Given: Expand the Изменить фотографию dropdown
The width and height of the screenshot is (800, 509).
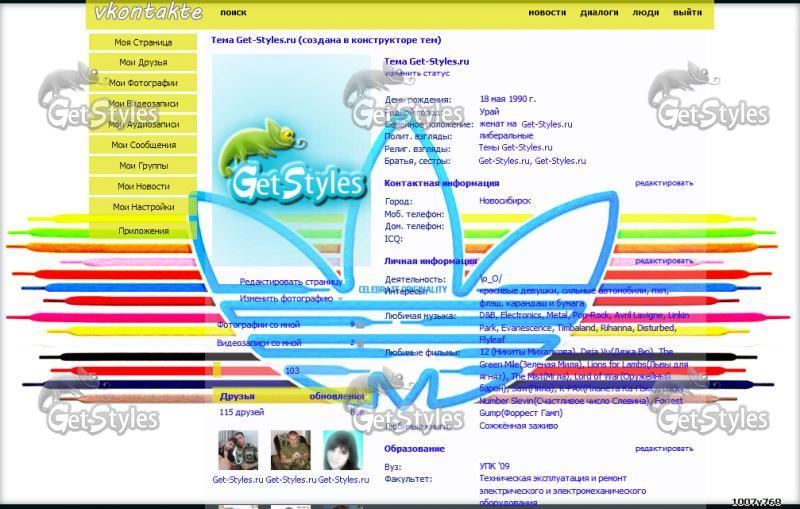Looking at the screenshot, I should point(339,299).
